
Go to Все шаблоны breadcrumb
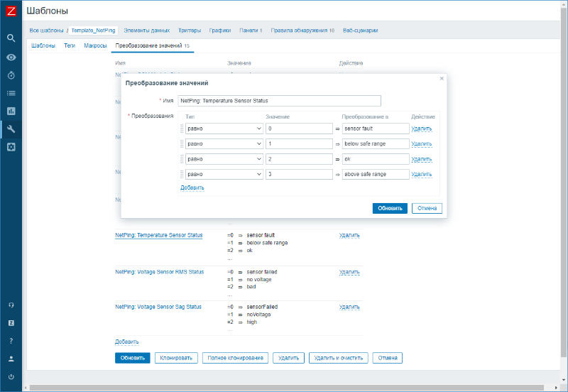pyautogui.click(x=46, y=31)
